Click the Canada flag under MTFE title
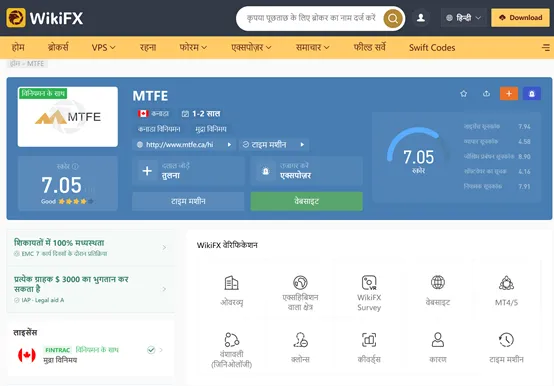The width and height of the screenshot is (554, 386). pos(143,113)
